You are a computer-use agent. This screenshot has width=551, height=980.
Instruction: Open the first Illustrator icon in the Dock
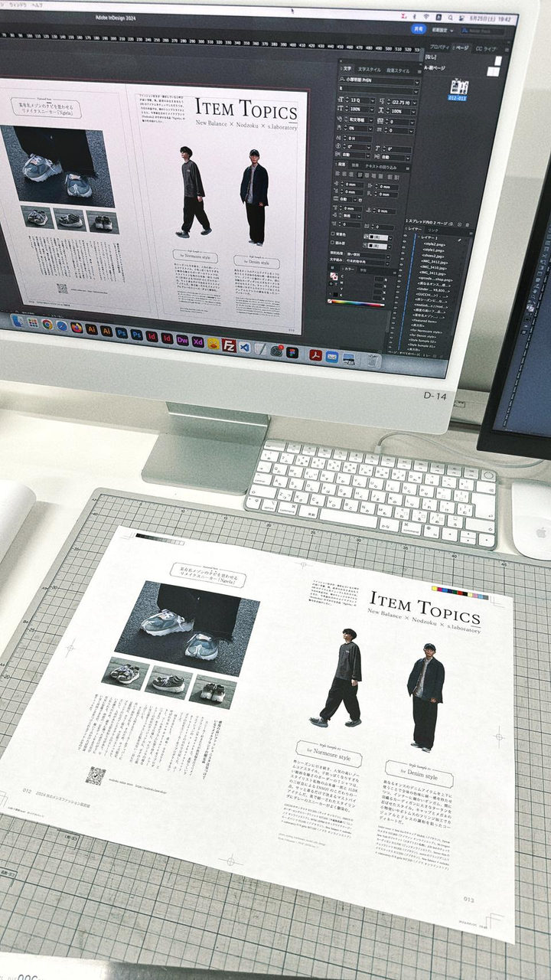pyautogui.click(x=92, y=329)
